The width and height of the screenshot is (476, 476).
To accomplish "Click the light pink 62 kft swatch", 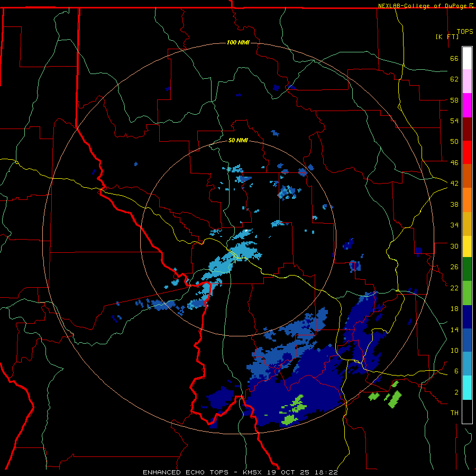I will click(x=467, y=81).
